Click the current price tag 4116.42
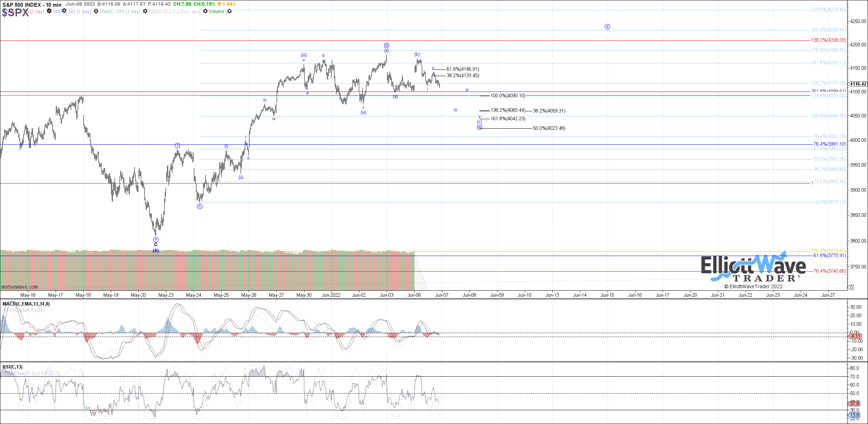Image resolution: width=868 pixels, height=424 pixels. click(x=858, y=84)
